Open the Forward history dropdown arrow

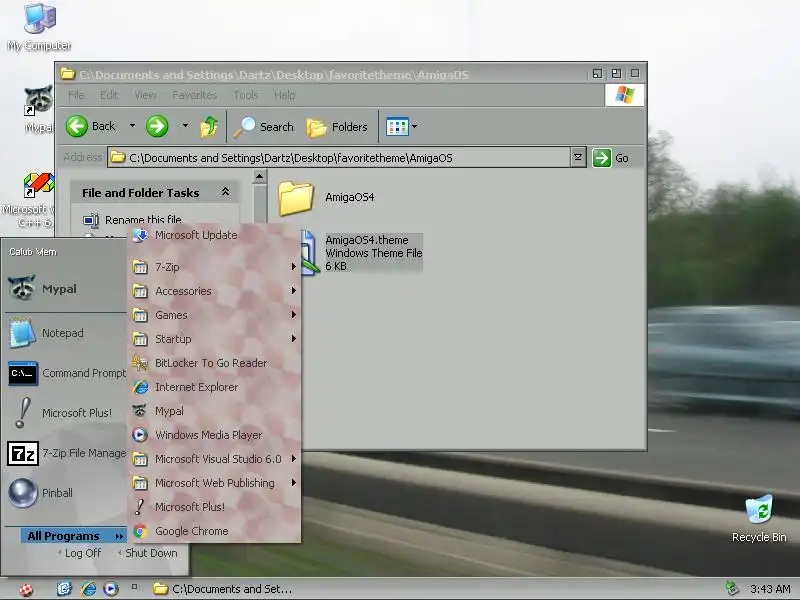(x=185, y=126)
